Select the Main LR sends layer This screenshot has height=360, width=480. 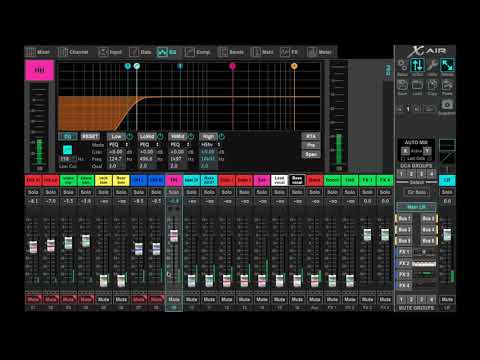click(416, 207)
